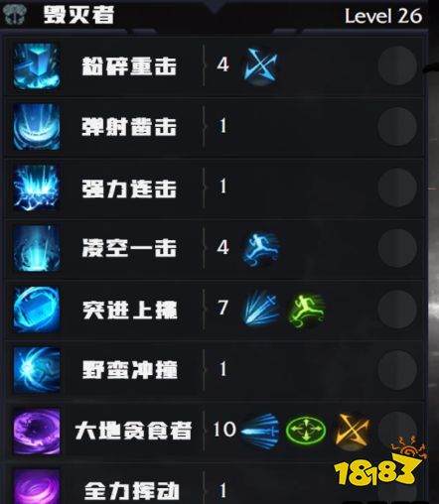Select the purple 全力挥动 skill icon
Viewport: 439px width, 504px height.
coord(37,487)
